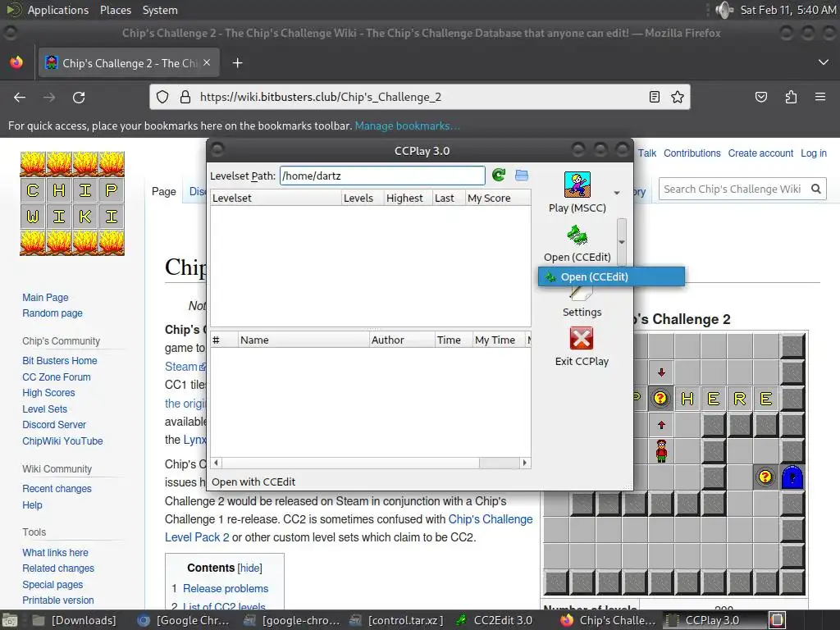
Task: Browse for levelset folder icon
Action: click(x=521, y=176)
